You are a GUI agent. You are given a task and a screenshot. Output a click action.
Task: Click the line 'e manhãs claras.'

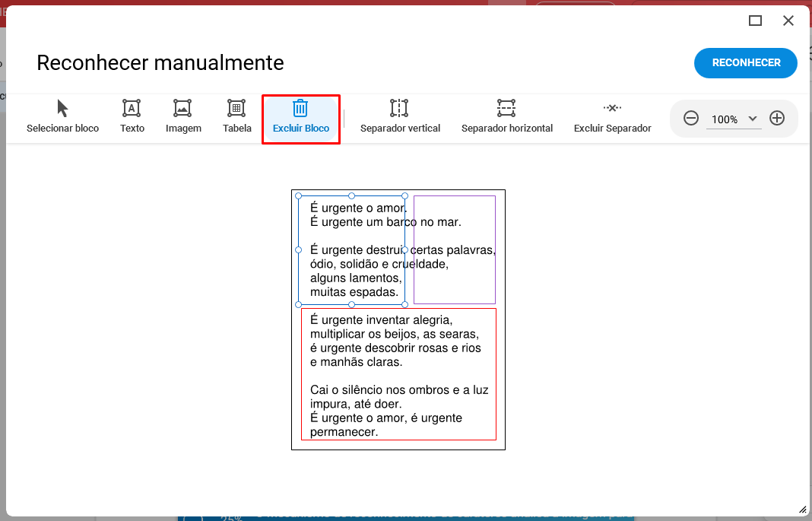pyautogui.click(x=357, y=362)
